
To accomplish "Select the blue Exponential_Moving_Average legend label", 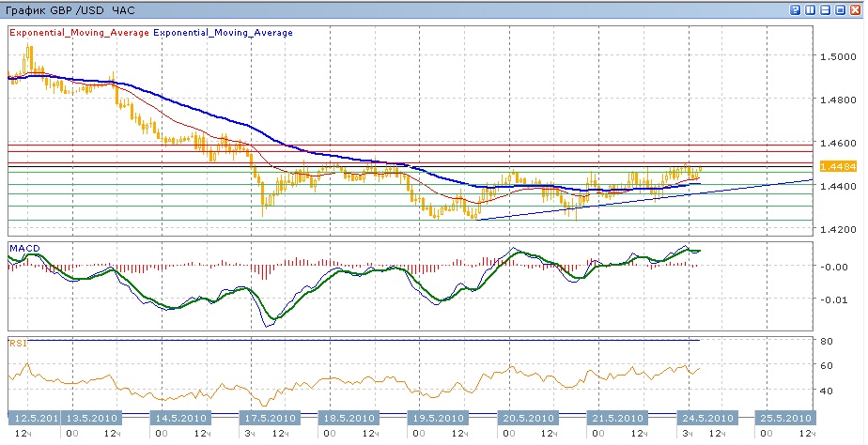I will pos(223,32).
